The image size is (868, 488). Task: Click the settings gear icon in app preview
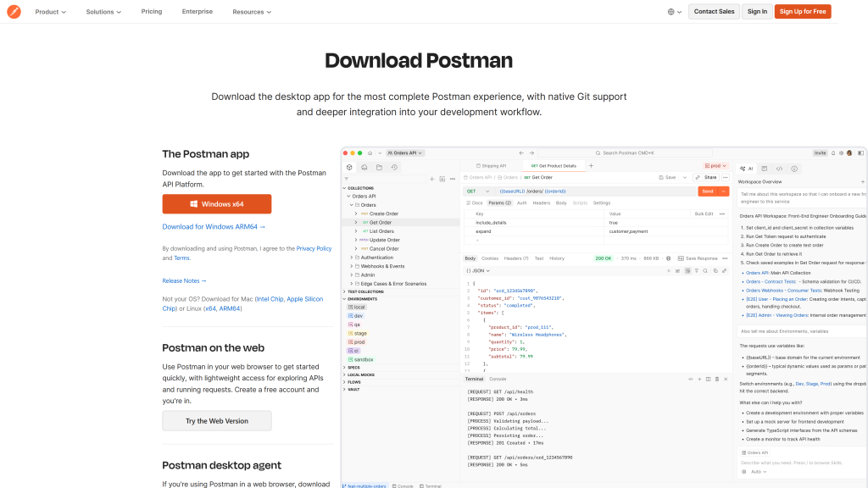[x=841, y=152]
